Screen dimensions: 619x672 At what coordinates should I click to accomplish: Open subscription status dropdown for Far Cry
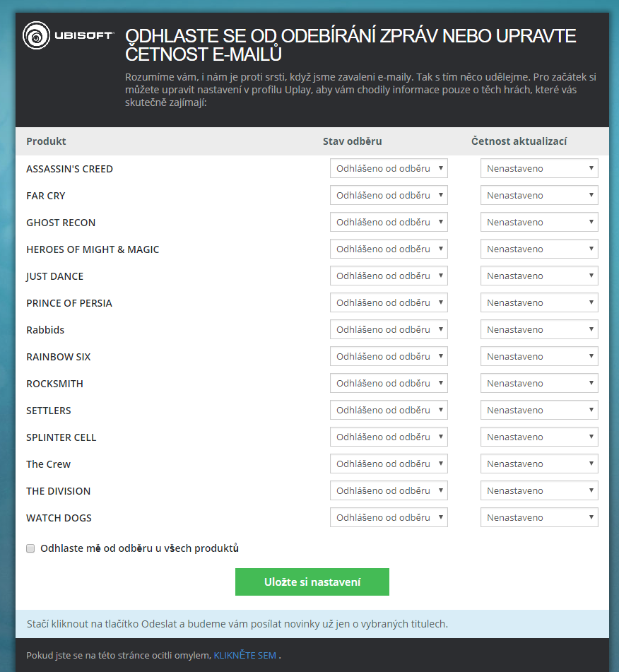(x=389, y=195)
